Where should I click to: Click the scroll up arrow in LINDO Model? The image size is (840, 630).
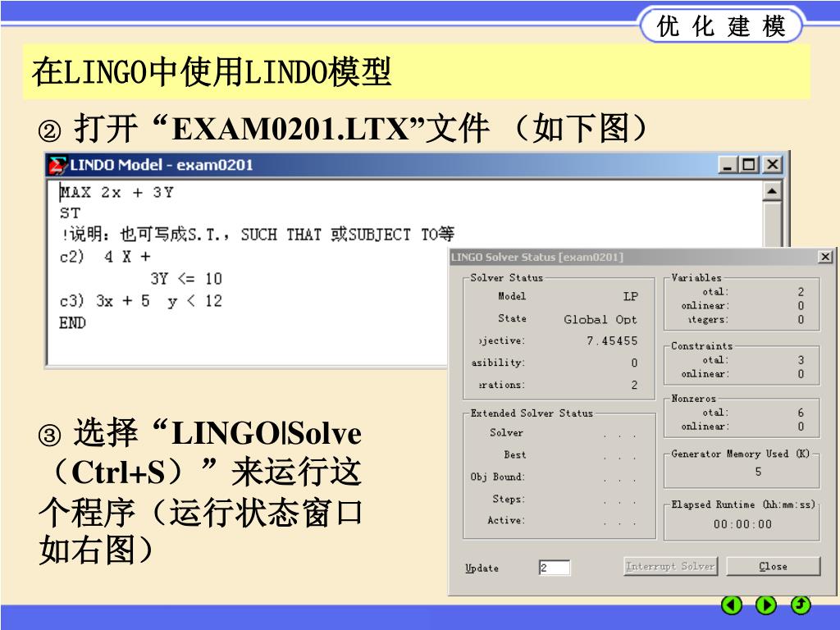772,191
